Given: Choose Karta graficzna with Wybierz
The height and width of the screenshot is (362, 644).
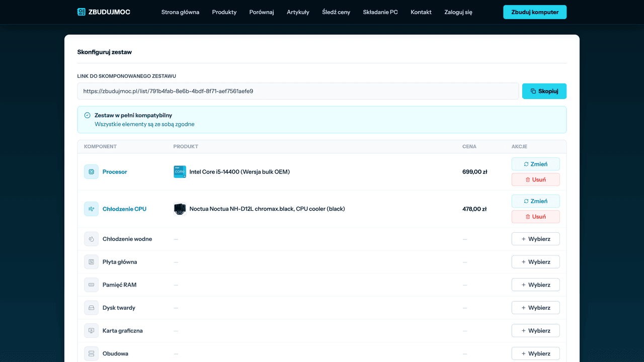Looking at the screenshot, I should (536, 331).
